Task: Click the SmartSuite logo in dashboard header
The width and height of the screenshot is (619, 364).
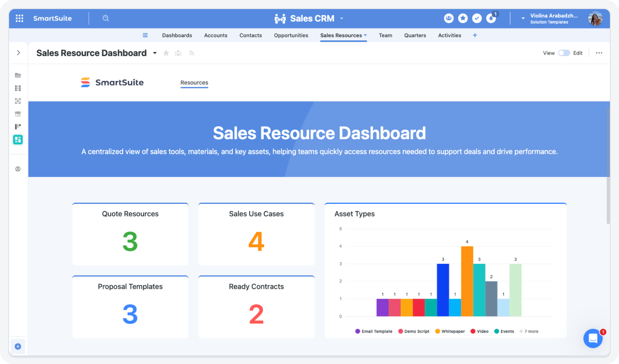Action: 112,83
